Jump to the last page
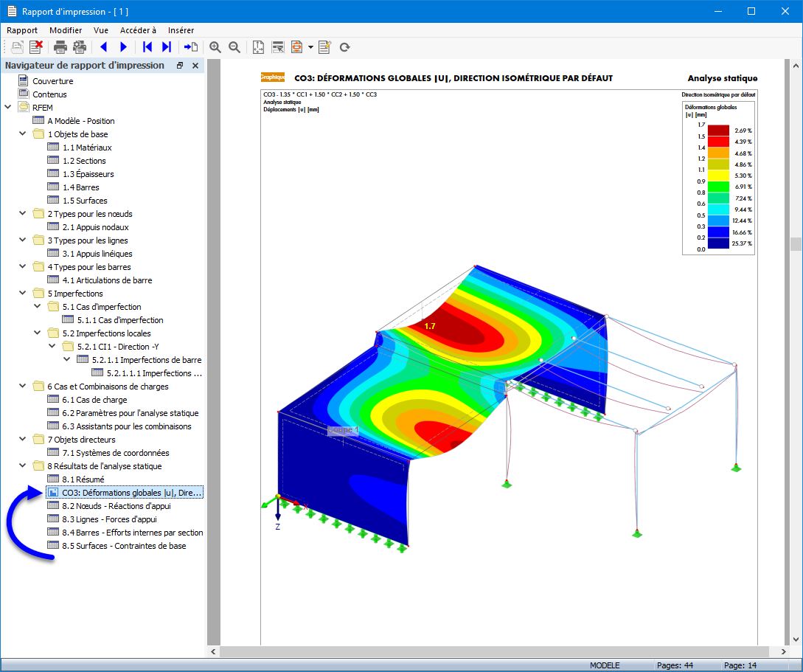The image size is (803, 672). 167,47
